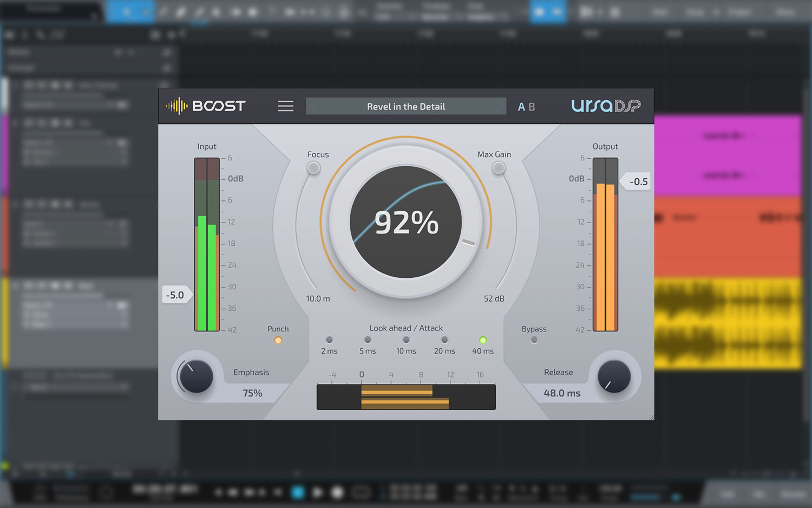812x508 pixels.
Task: Select the 2 ms look ahead setting
Action: tap(329, 340)
